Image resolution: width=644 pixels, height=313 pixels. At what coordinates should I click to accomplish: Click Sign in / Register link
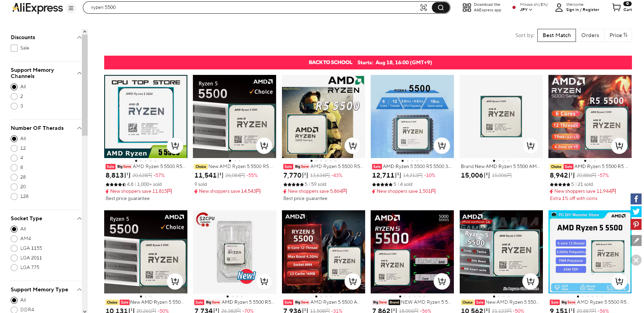pyautogui.click(x=582, y=10)
